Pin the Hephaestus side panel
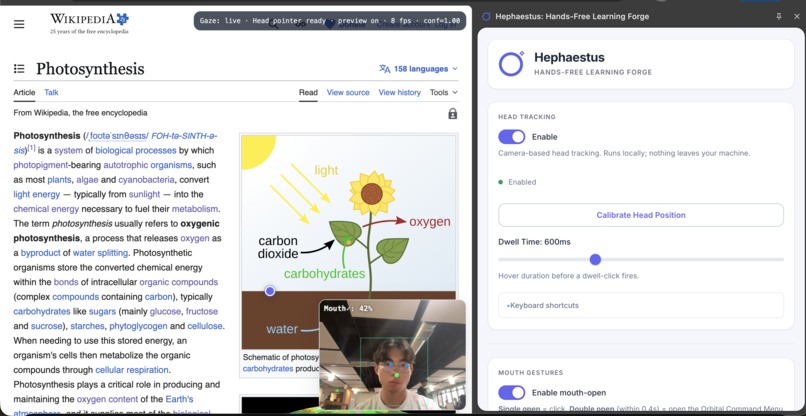806x416 pixels. tap(779, 16)
